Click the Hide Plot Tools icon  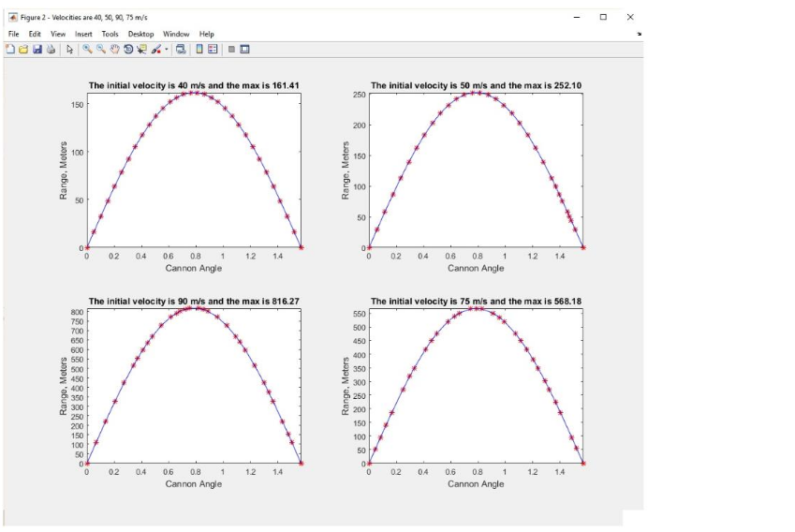(231, 50)
